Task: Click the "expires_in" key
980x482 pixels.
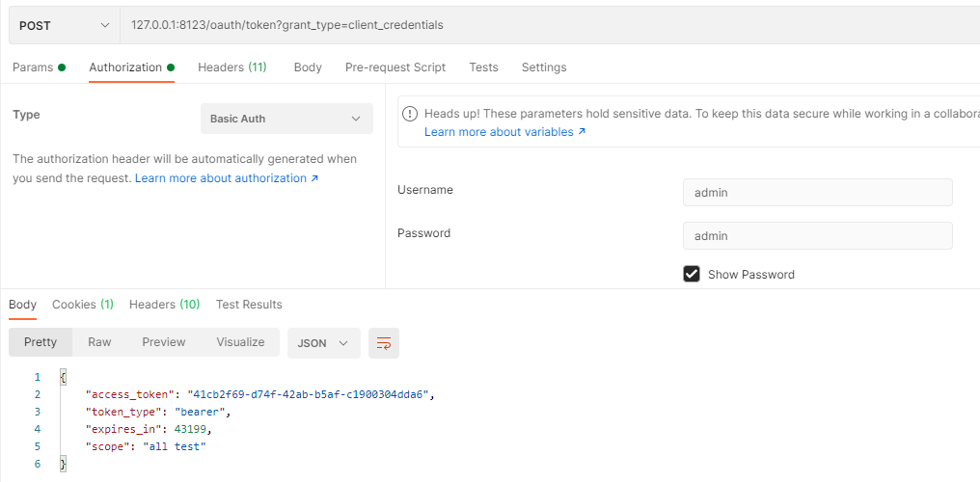Action: coord(122,430)
